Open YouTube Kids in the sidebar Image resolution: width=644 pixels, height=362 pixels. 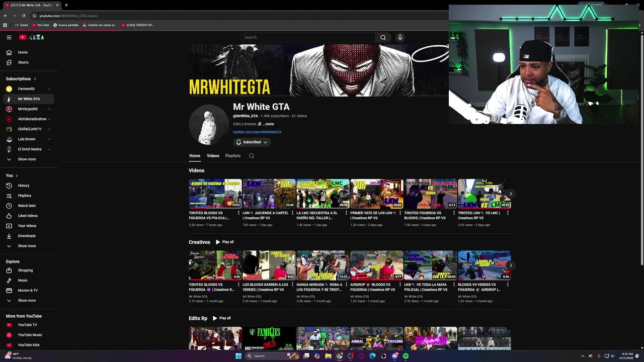(x=28, y=345)
